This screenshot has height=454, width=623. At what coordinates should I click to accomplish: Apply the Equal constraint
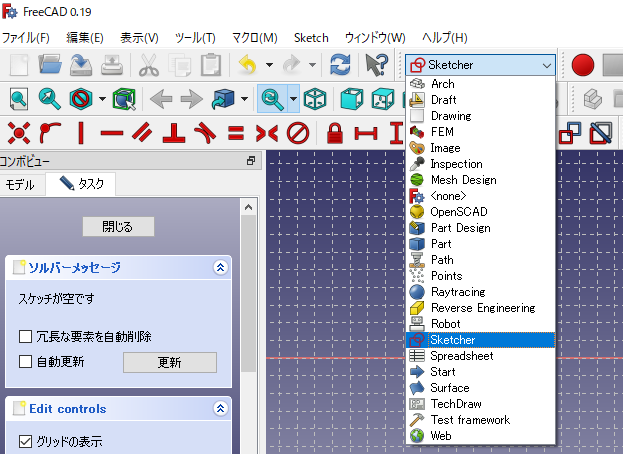pos(236,133)
